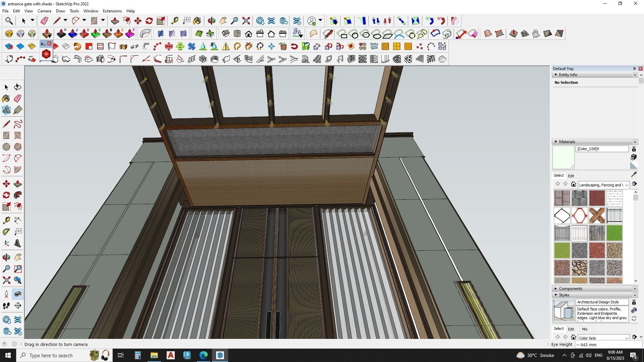
Task: Select the Line pencil tool in left toolbar
Action: click(6, 124)
